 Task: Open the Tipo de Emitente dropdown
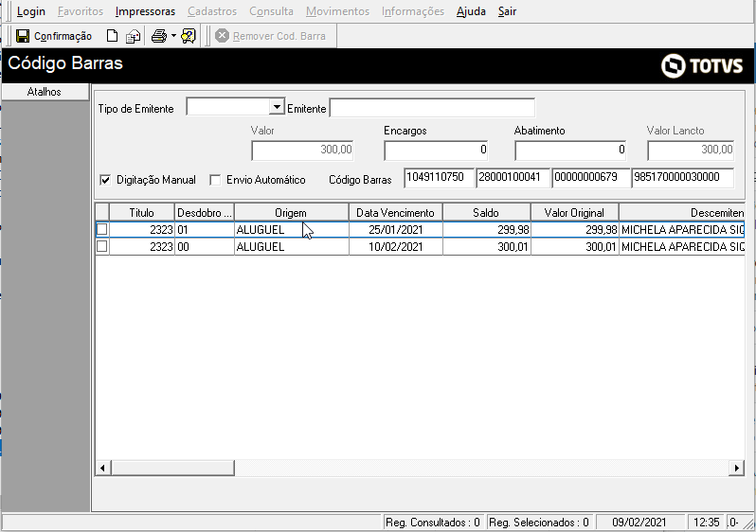[x=277, y=107]
